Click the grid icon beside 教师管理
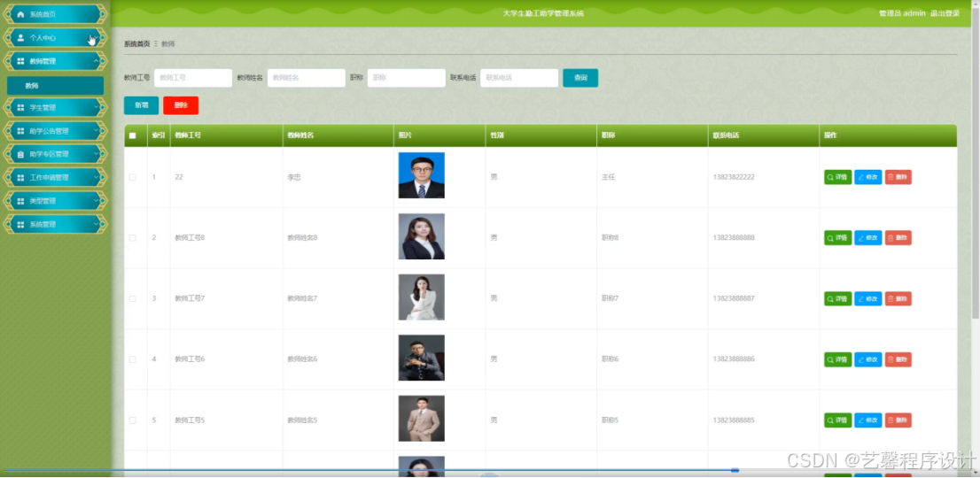 [x=20, y=61]
